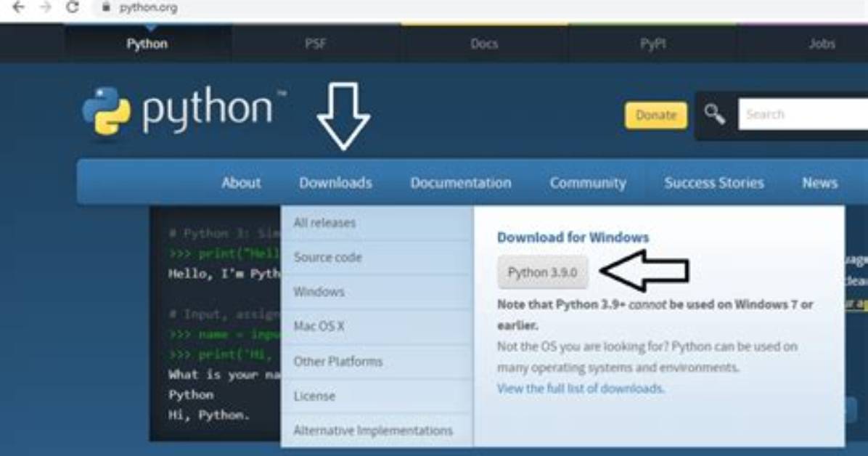Click View the full list of downloads
The width and height of the screenshot is (868, 456).
pyautogui.click(x=581, y=388)
